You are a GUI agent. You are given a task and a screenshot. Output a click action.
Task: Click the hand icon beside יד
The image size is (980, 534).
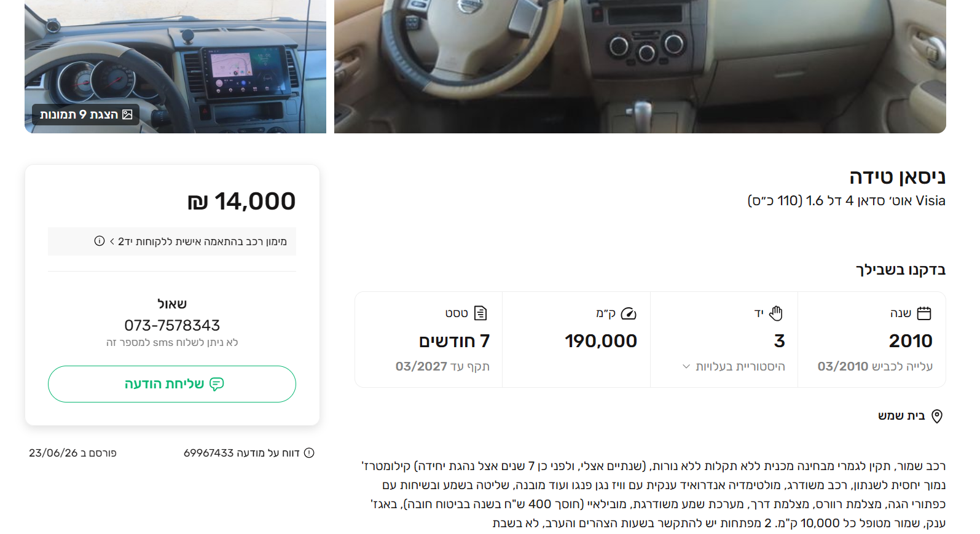(776, 313)
